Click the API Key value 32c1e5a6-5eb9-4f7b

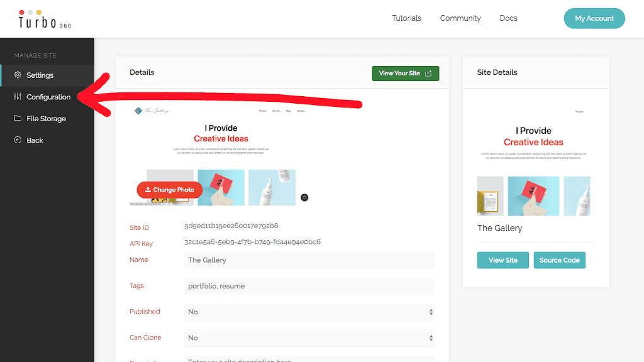point(252,242)
